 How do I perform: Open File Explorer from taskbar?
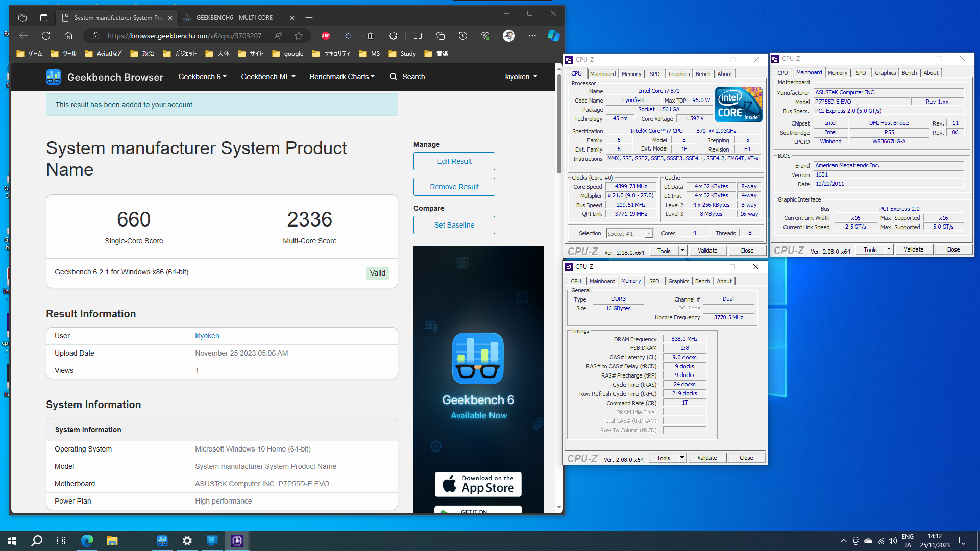pos(112,541)
